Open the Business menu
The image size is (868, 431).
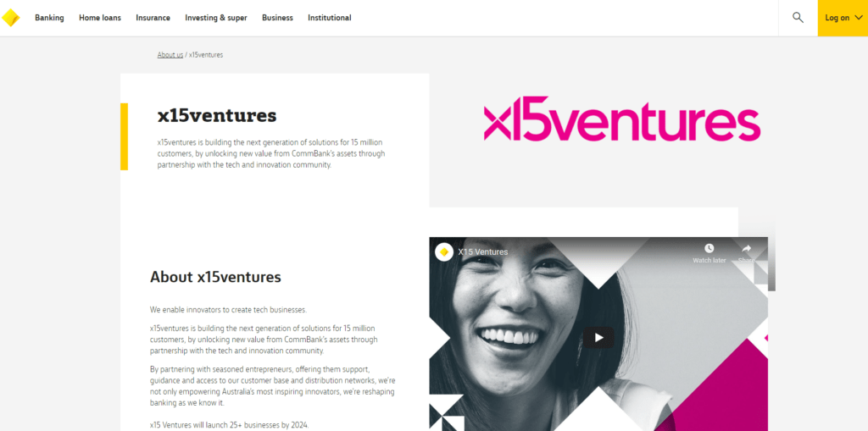(x=277, y=18)
